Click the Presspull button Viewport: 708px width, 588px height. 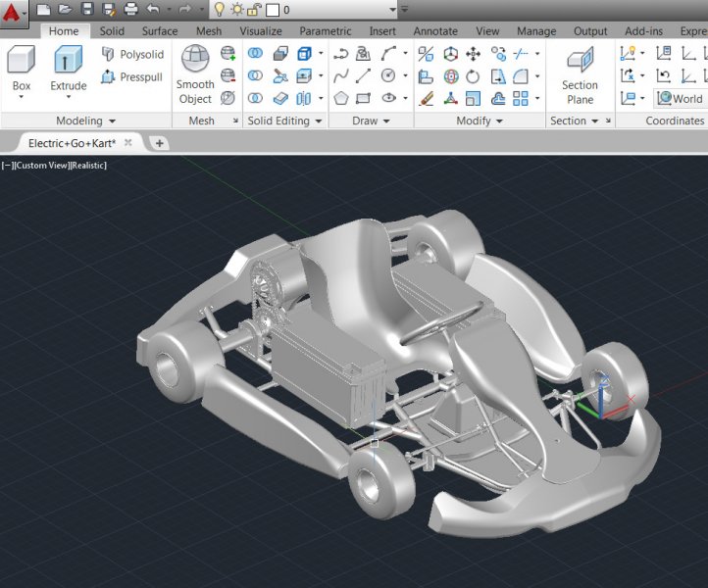point(131,76)
